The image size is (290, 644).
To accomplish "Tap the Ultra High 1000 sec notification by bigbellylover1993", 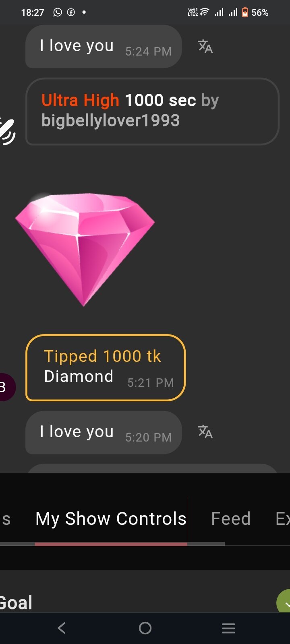I will coord(152,111).
